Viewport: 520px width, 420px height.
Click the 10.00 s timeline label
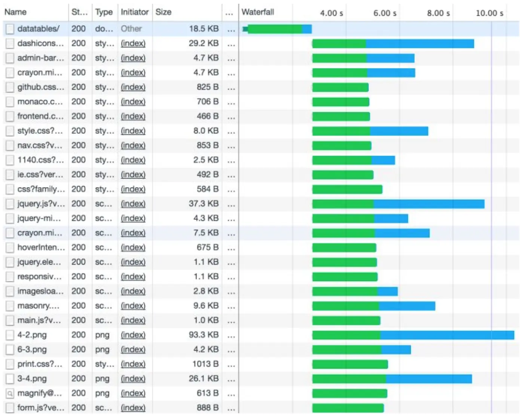pos(489,13)
